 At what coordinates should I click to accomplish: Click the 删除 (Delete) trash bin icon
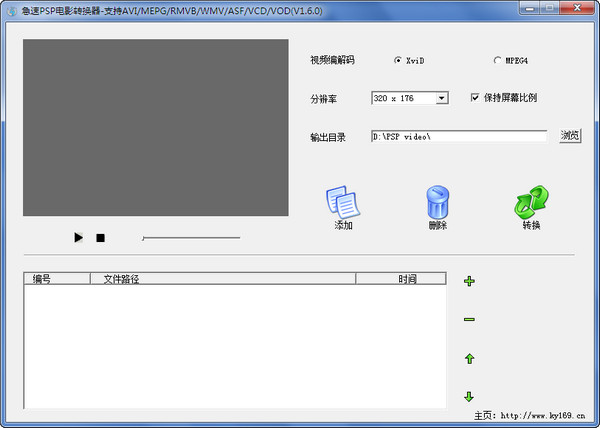point(437,203)
